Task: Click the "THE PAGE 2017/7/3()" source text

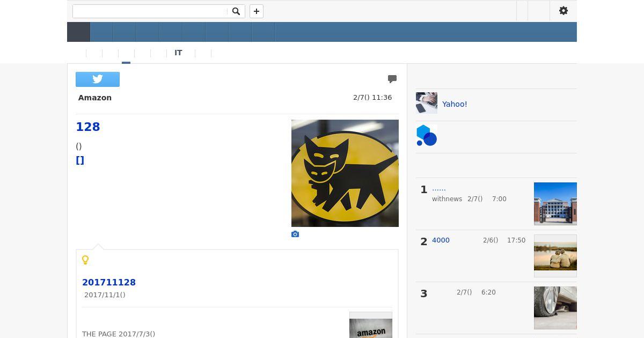Action: (x=119, y=334)
